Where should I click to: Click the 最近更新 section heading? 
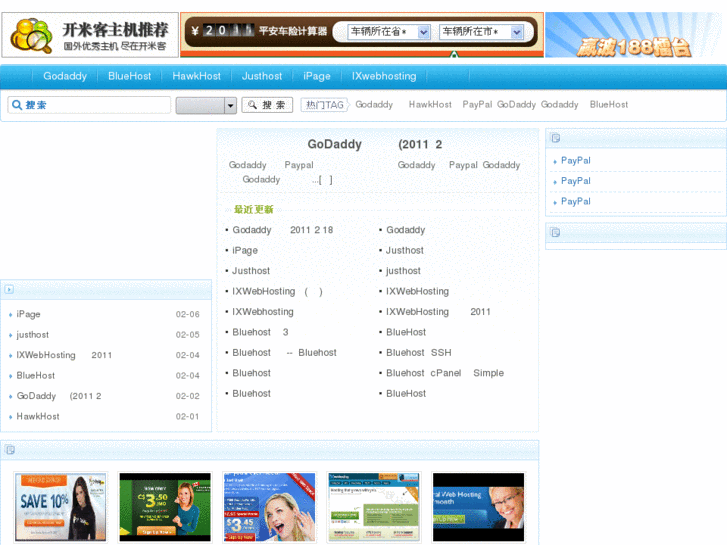(x=253, y=210)
